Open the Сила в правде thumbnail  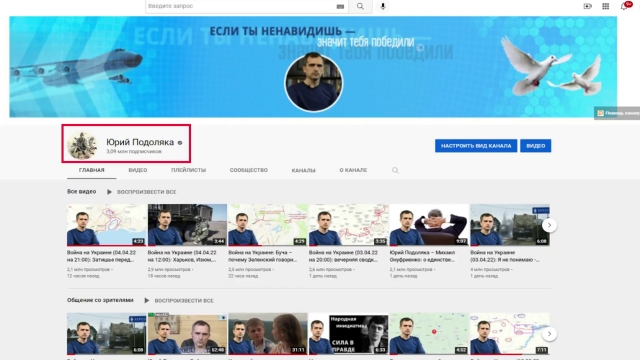[x=349, y=333]
